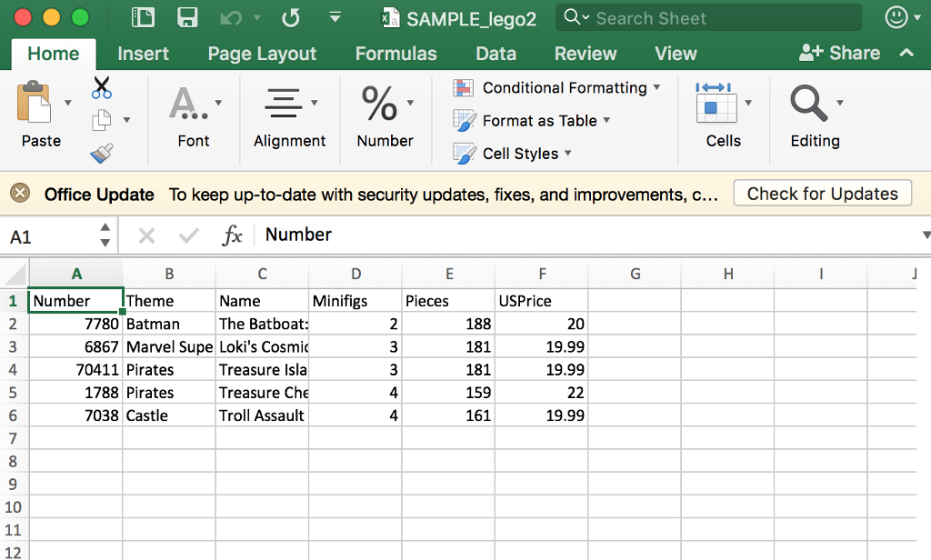The image size is (931, 560).
Task: Click the Cells group icon
Action: pos(716,103)
